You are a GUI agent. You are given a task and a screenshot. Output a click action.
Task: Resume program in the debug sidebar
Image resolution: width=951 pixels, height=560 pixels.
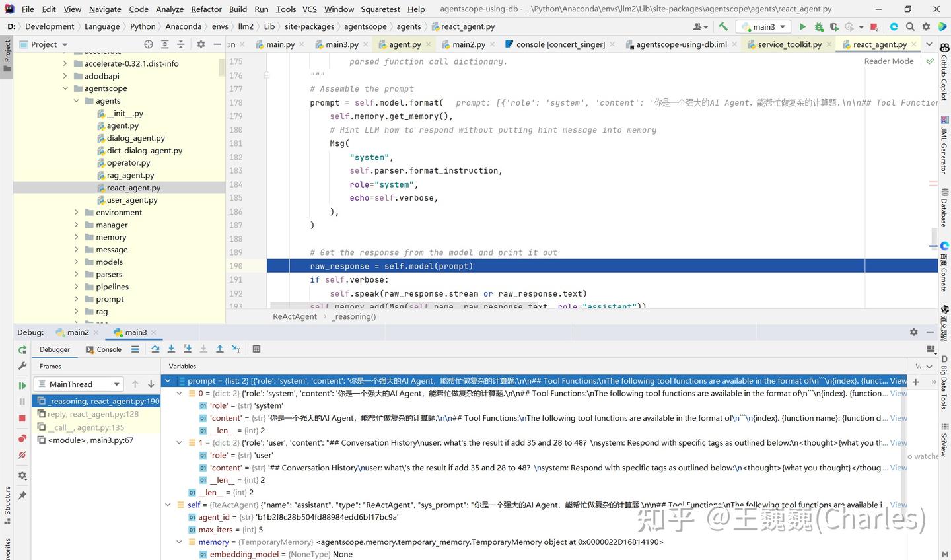[x=22, y=385]
